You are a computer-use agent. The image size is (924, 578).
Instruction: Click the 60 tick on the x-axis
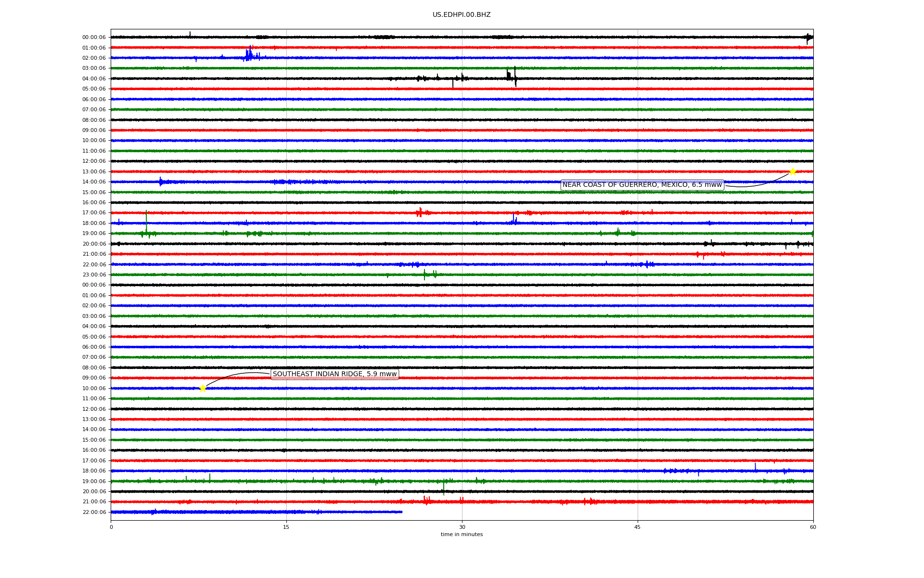click(x=813, y=527)
